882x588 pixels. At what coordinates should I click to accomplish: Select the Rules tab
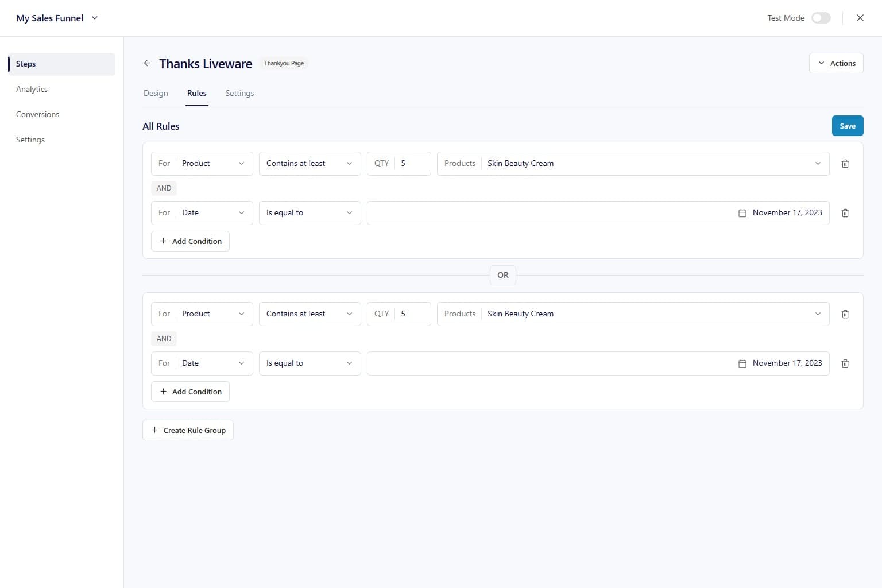click(x=197, y=93)
